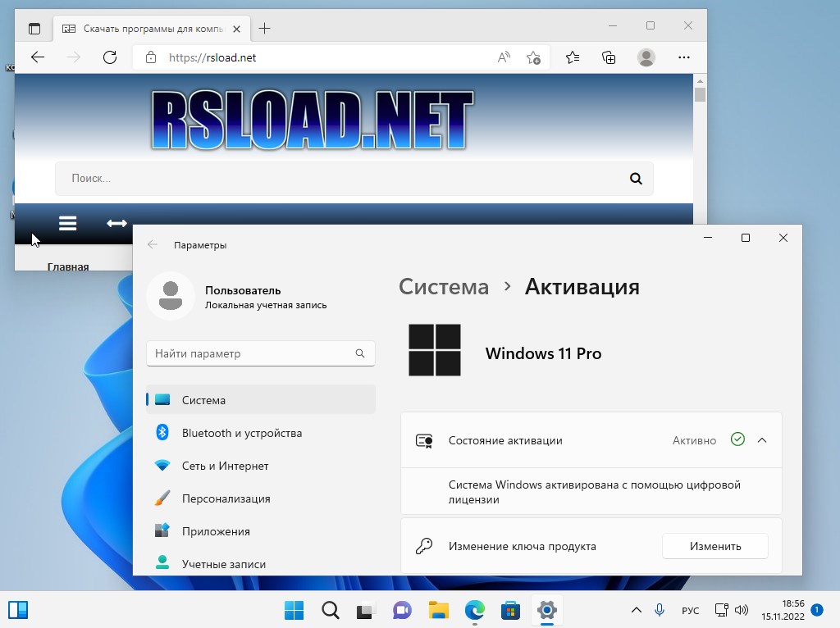This screenshot has width=840, height=628.
Task: Switch to Microsoft Edge on taskbar
Action: click(475, 610)
